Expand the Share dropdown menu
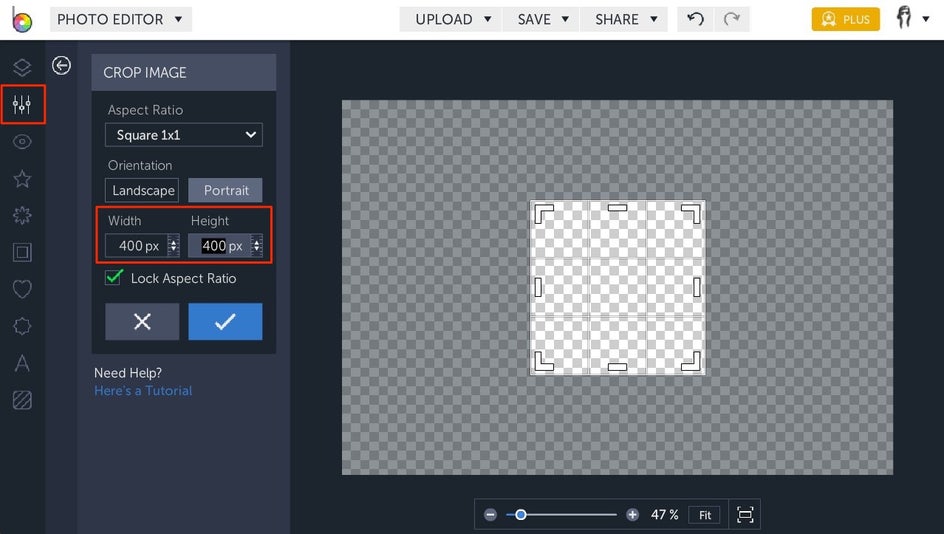 [x=624, y=19]
